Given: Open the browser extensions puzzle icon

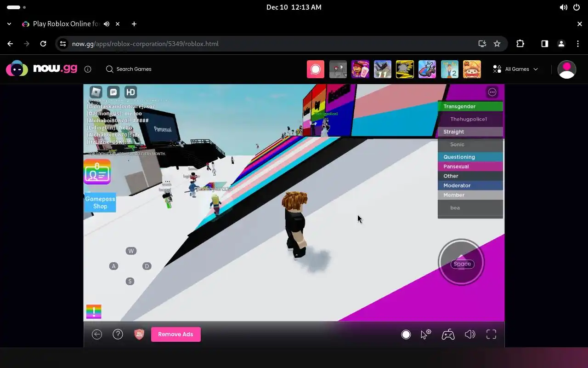Looking at the screenshot, I should [x=520, y=44].
